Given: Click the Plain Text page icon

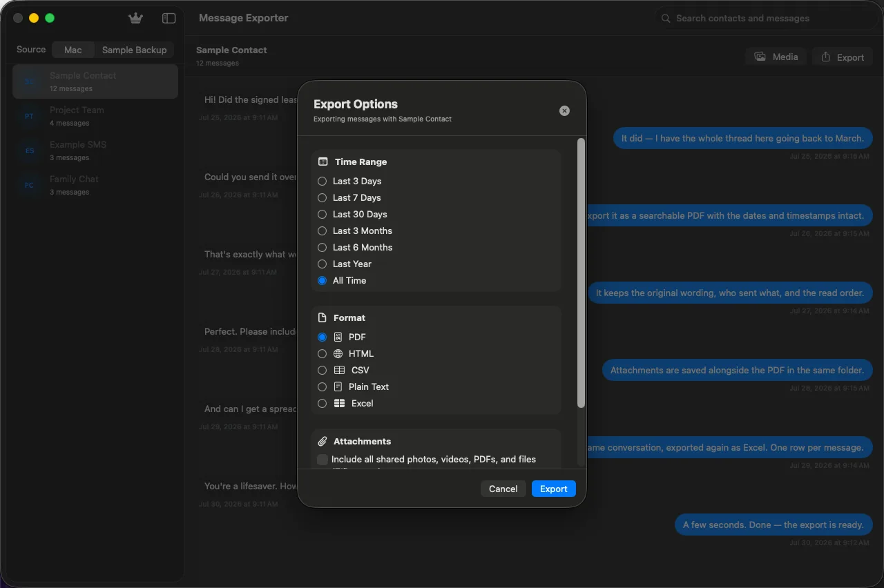Looking at the screenshot, I should tap(338, 386).
